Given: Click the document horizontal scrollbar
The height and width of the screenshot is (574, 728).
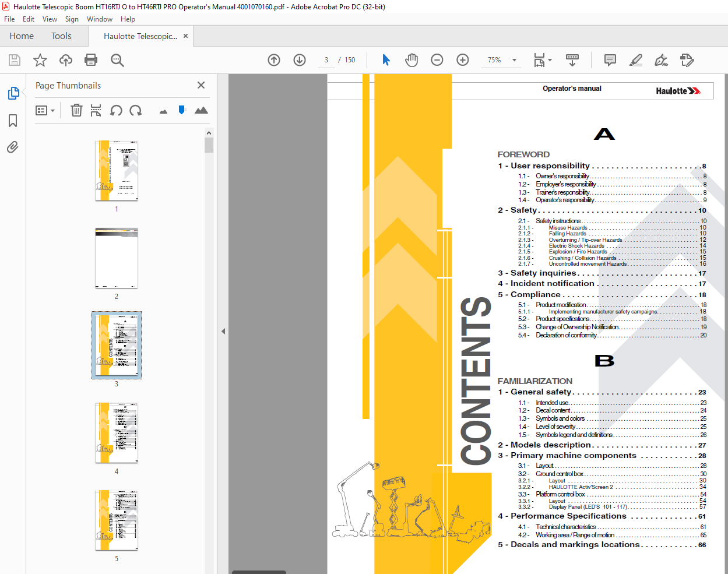Looking at the screenshot, I should pyautogui.click(x=259, y=572).
